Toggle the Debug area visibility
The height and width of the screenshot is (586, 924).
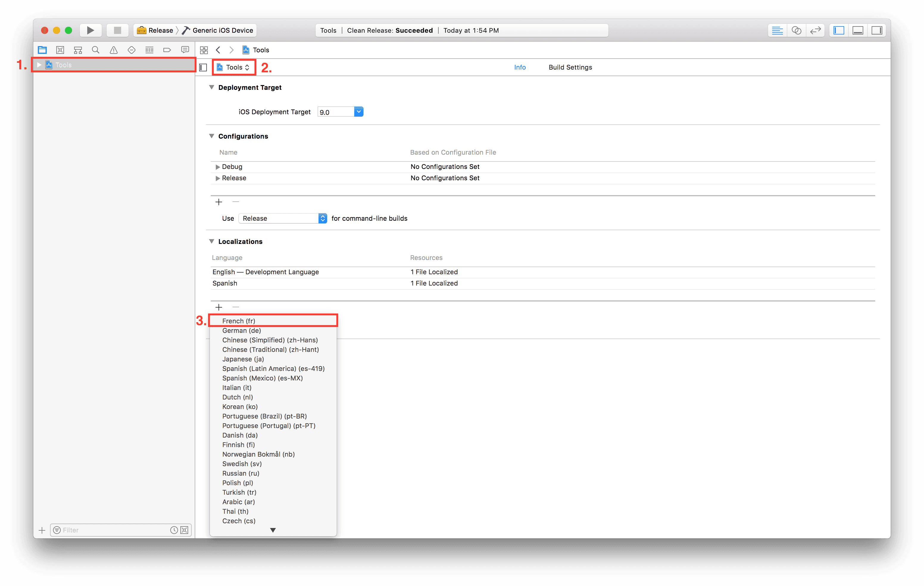coord(858,30)
